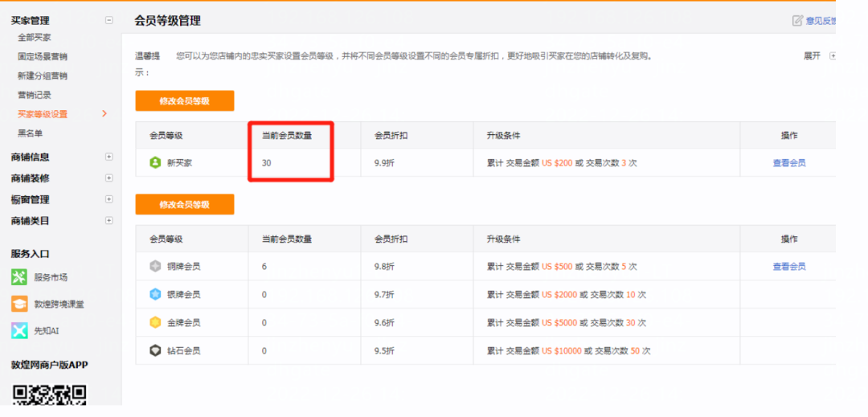Screen dimensions: 868x417
Task: Click the 商铺类目 section heading
Action: [30, 220]
